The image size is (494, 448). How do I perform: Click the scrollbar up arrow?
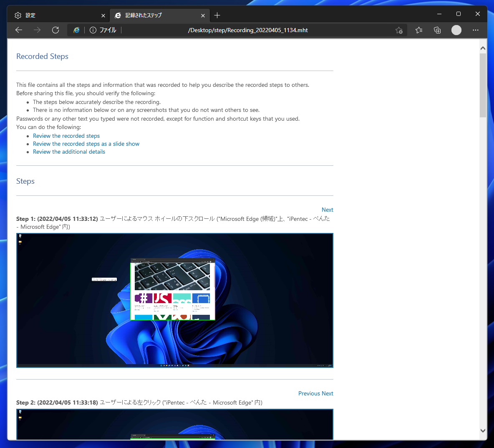[483, 48]
